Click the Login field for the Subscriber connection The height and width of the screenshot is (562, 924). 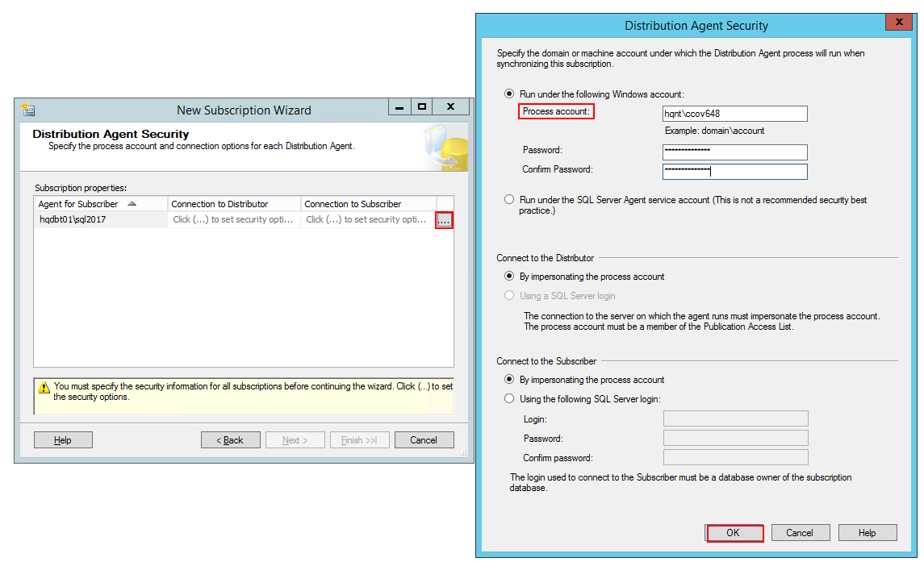click(734, 418)
